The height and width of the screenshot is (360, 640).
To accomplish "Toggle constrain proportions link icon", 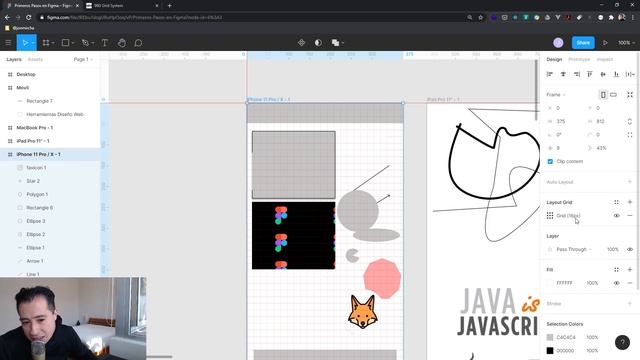I will pyautogui.click(x=630, y=121).
